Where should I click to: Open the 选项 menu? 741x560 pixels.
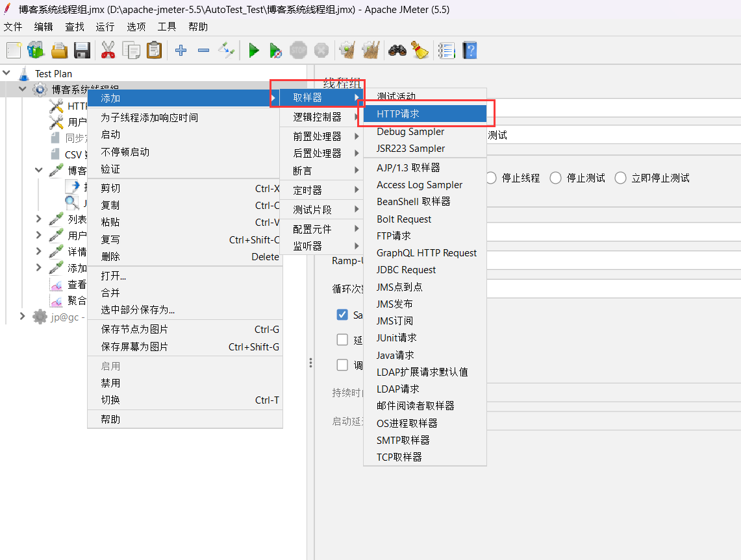(x=136, y=27)
